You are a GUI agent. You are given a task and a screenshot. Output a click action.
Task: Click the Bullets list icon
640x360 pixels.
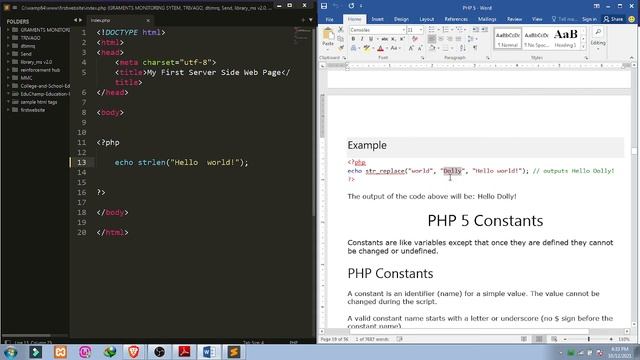[x=432, y=29]
